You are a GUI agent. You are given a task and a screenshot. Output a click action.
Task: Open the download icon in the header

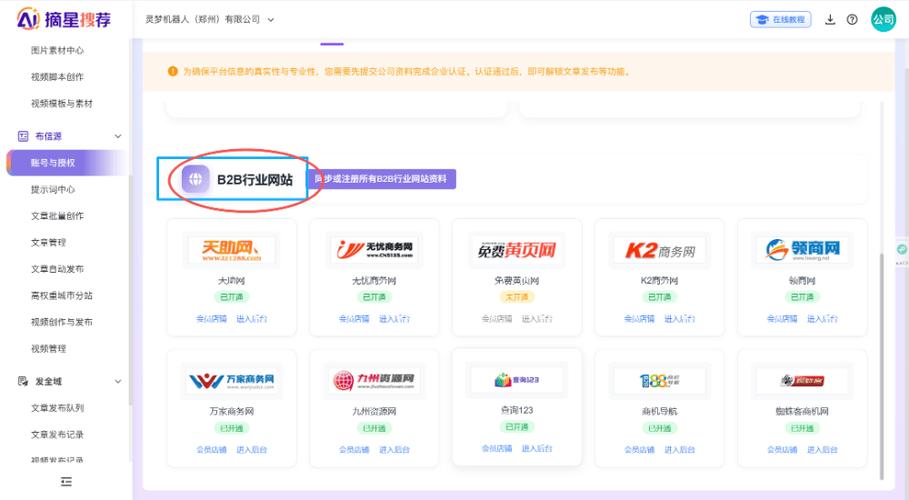tap(830, 20)
